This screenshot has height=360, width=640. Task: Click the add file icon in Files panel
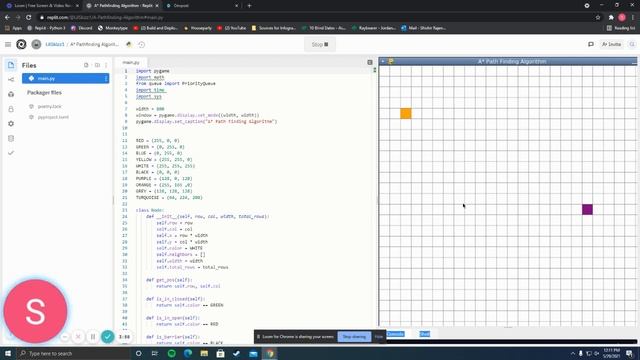86,65
